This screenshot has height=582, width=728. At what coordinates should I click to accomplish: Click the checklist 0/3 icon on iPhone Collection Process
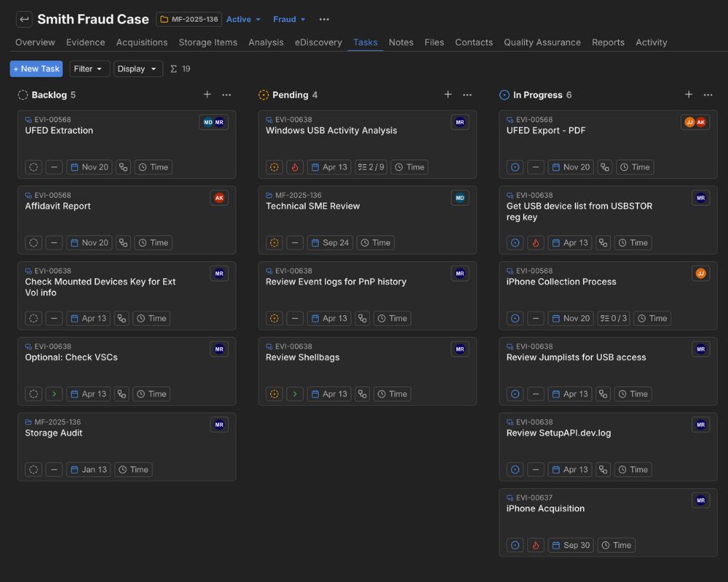[614, 318]
